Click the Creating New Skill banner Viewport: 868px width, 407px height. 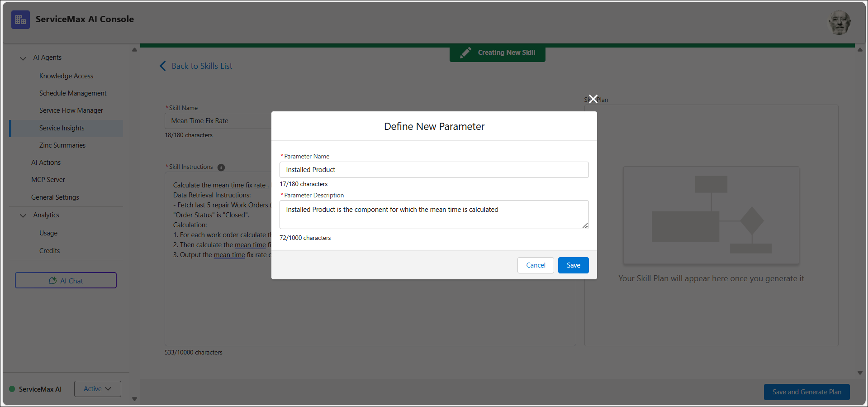[x=497, y=53]
